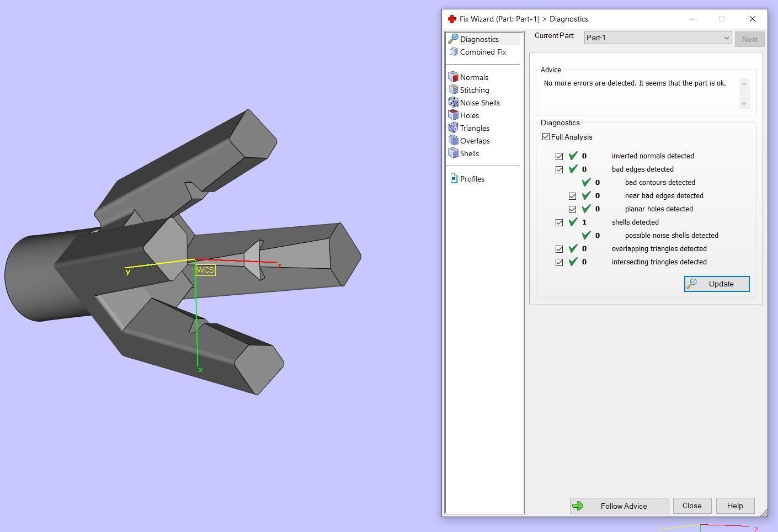Toggle near bad edges detected checkbox
The height and width of the screenshot is (532, 778).
(572, 196)
